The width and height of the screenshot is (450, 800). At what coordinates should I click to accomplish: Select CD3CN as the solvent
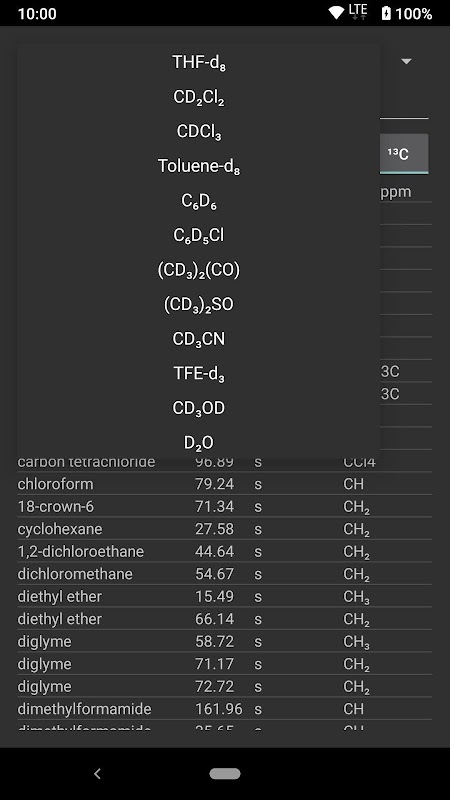click(x=199, y=339)
